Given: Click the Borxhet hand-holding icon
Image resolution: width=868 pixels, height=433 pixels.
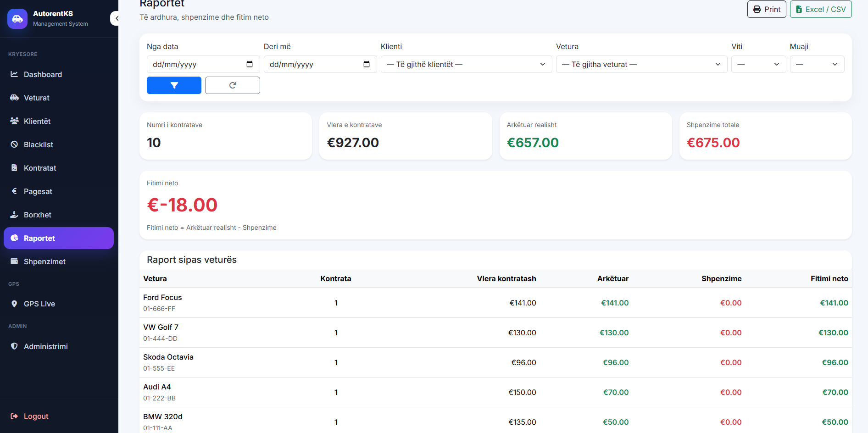Looking at the screenshot, I should 14,215.
